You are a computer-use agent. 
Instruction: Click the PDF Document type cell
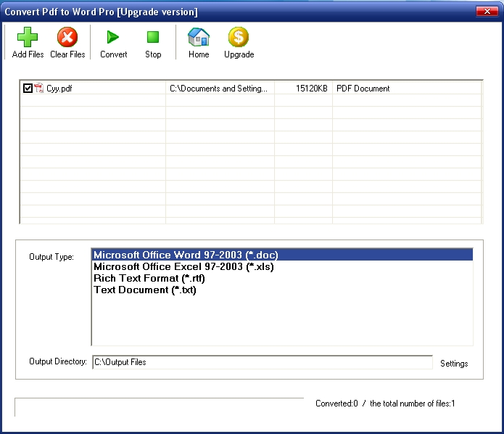407,88
